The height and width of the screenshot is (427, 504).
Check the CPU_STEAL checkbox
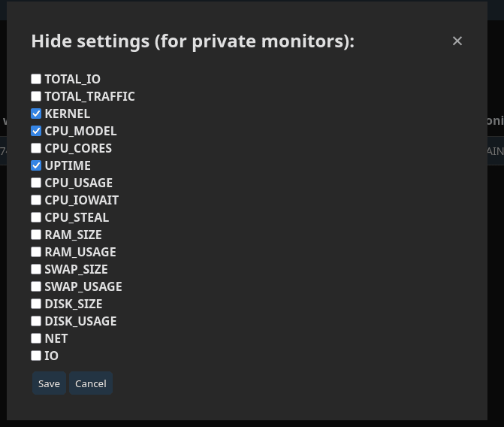pos(36,217)
